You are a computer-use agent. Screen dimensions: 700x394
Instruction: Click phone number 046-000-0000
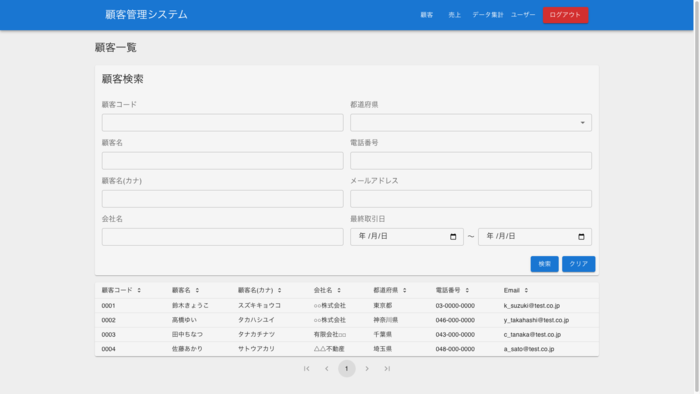point(455,320)
